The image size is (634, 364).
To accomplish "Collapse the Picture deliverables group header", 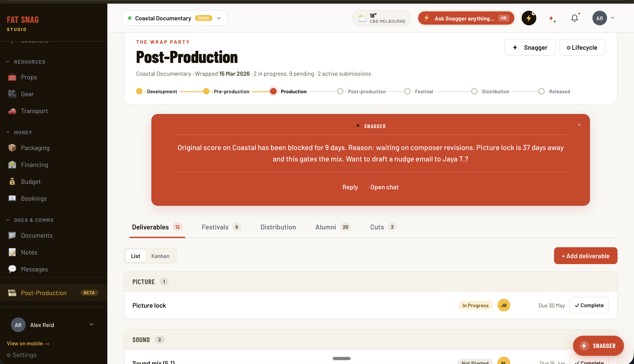I will click(x=370, y=282).
